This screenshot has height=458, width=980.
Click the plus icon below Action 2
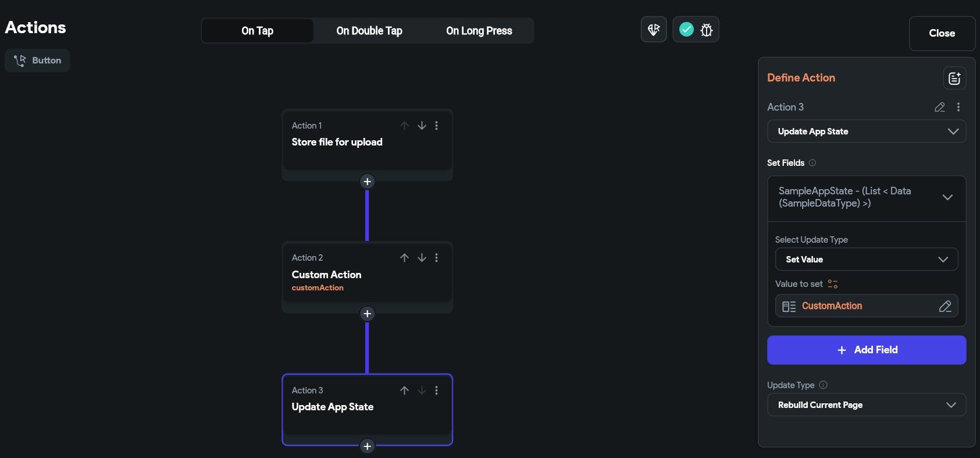tap(367, 314)
